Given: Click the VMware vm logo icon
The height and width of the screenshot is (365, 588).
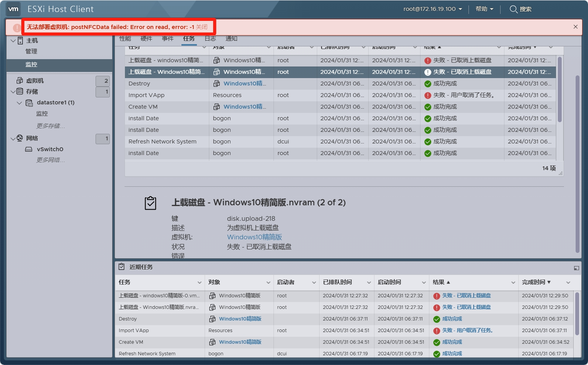Looking at the screenshot, I should point(14,9).
